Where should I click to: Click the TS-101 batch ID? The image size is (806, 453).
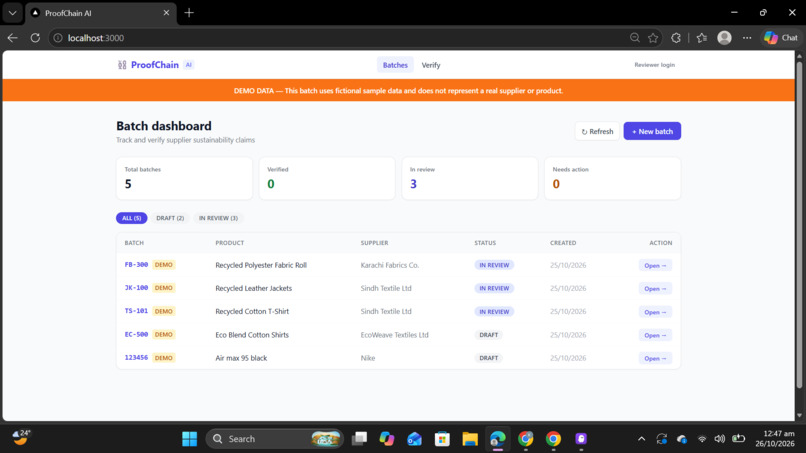[136, 311]
